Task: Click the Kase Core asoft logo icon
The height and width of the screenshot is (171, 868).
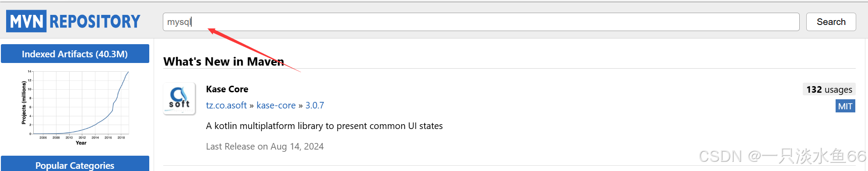Action: click(179, 98)
